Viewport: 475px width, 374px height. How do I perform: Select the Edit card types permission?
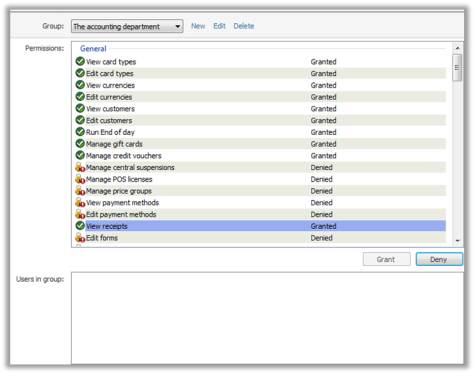coord(260,73)
